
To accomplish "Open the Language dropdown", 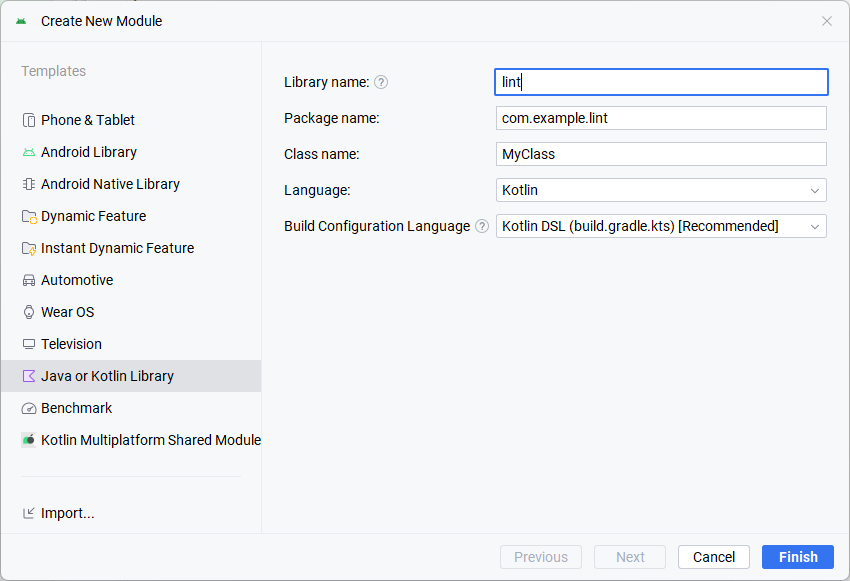I will (661, 190).
